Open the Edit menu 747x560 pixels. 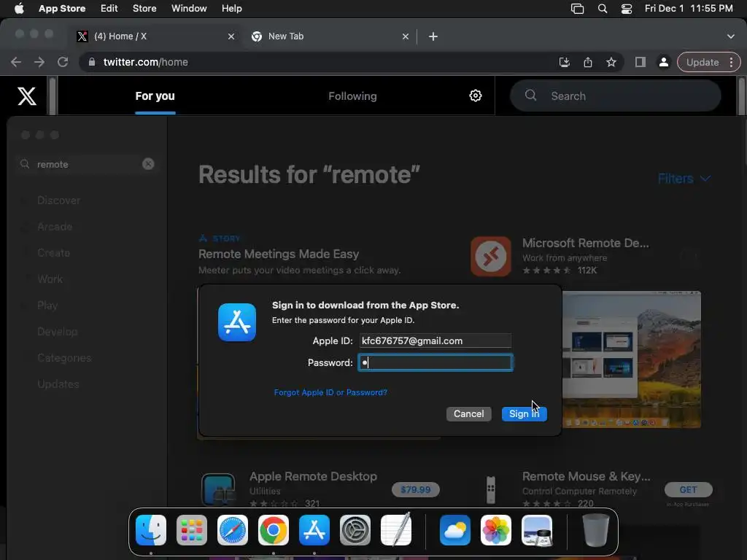point(109,9)
